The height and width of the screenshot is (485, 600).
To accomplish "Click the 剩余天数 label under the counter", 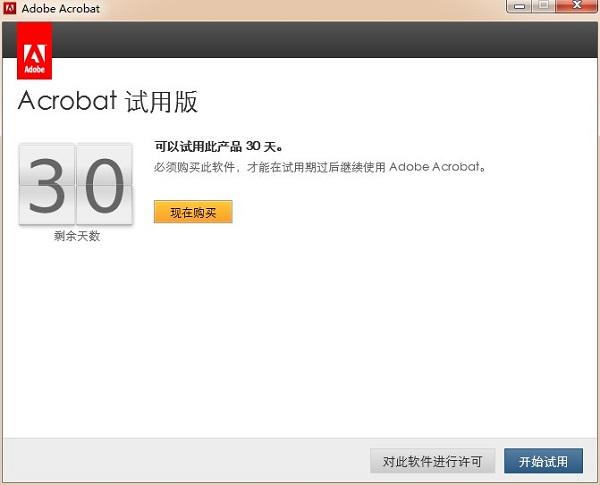I will click(x=76, y=236).
